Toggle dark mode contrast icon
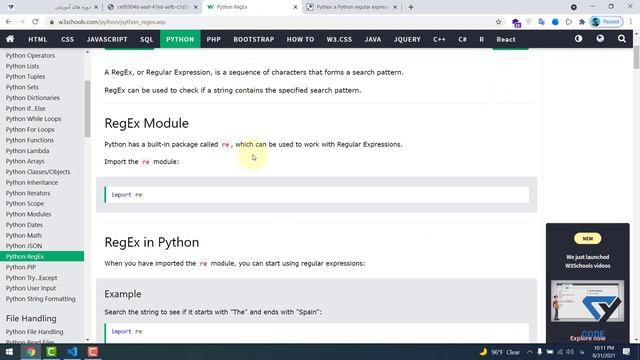The height and width of the screenshot is (360, 640). coord(578,39)
